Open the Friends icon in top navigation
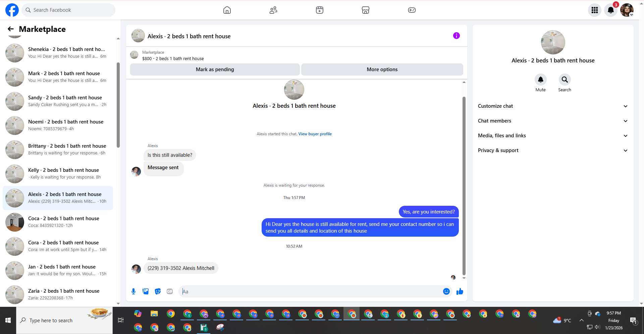644x334 pixels. tap(273, 10)
